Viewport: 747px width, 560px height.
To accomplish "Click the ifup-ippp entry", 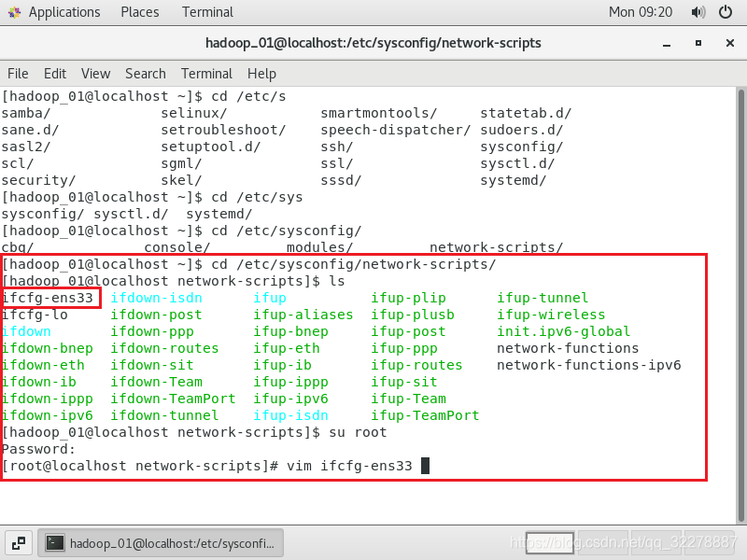I will pos(290,382).
